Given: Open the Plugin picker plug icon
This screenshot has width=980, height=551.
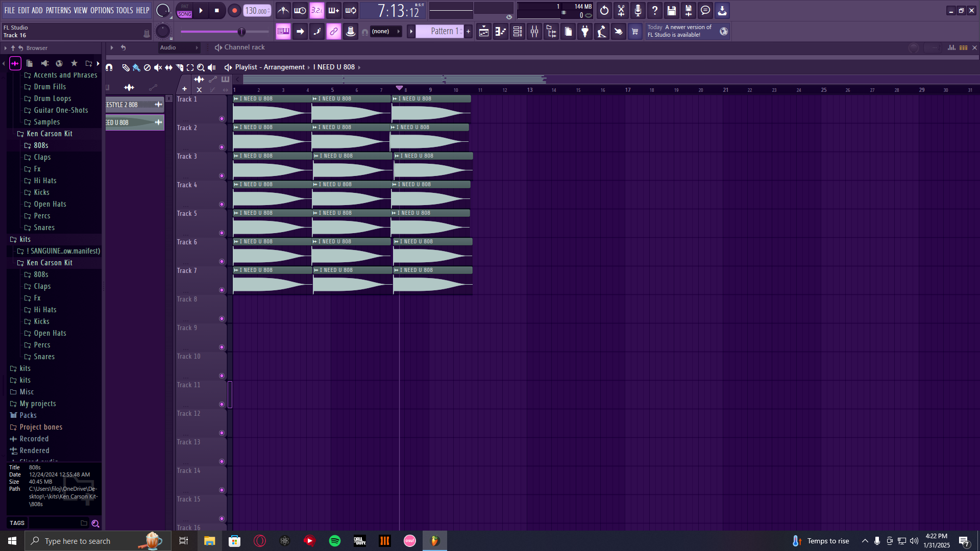Looking at the screenshot, I should (585, 32).
